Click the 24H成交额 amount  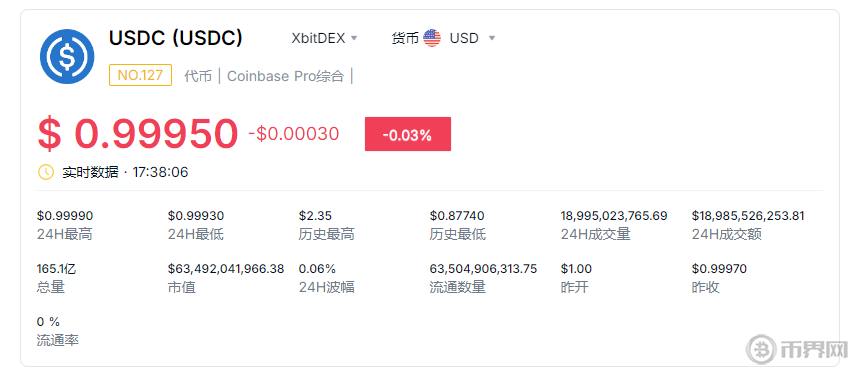click(748, 216)
